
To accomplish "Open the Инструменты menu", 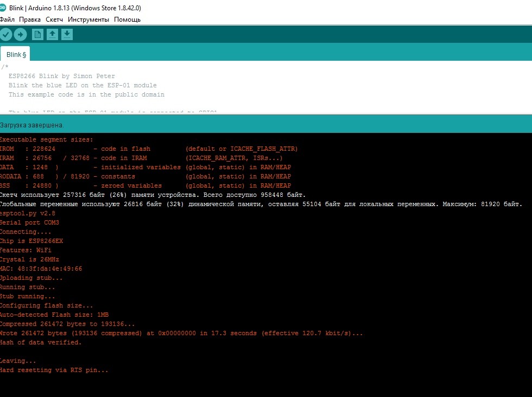I will pos(88,20).
